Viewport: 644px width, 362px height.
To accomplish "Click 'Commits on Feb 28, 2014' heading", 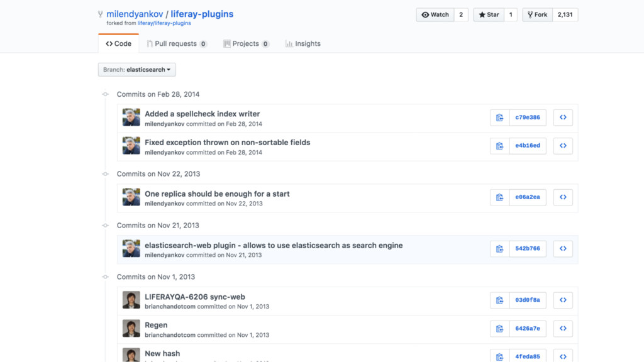I will pos(158,94).
